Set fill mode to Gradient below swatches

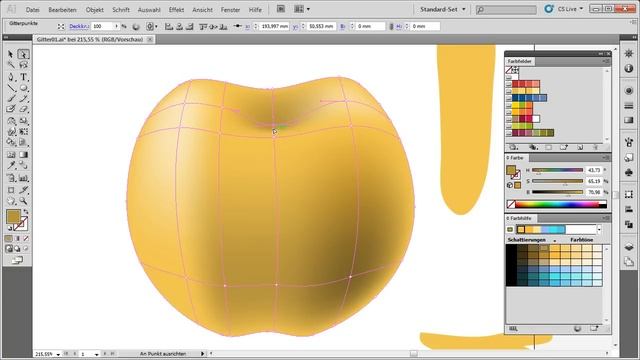(x=18, y=238)
